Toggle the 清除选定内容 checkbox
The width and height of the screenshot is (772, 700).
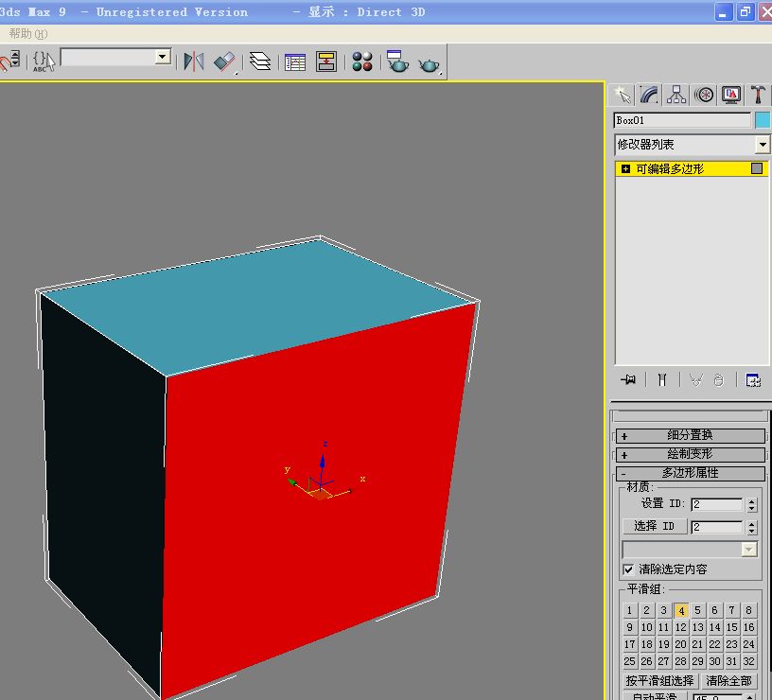[x=629, y=569]
